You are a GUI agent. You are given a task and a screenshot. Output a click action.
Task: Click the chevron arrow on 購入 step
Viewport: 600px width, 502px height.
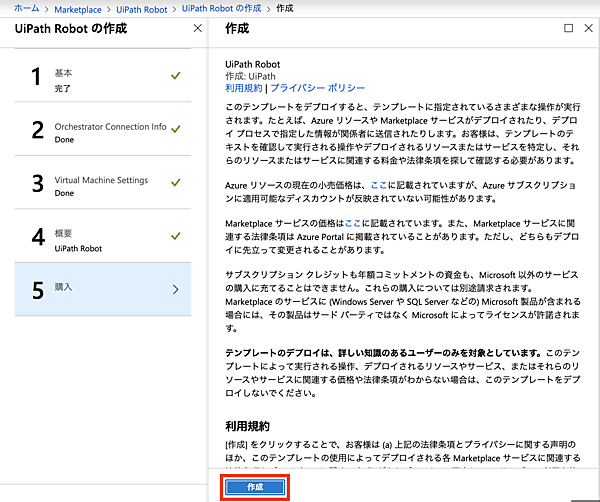point(176,289)
